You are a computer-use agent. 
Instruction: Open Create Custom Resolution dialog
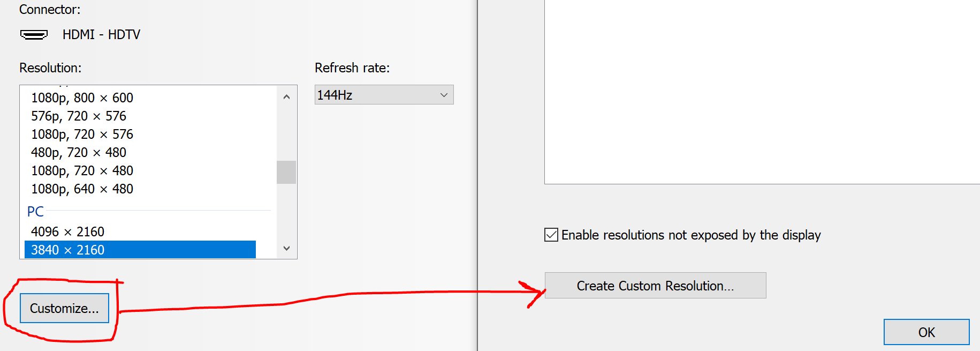click(x=655, y=286)
